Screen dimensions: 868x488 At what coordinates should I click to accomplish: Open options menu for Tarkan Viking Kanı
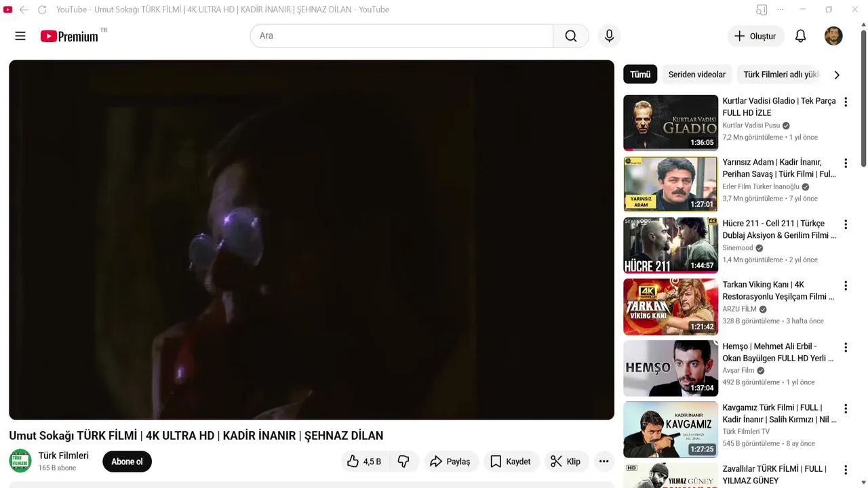(x=846, y=286)
